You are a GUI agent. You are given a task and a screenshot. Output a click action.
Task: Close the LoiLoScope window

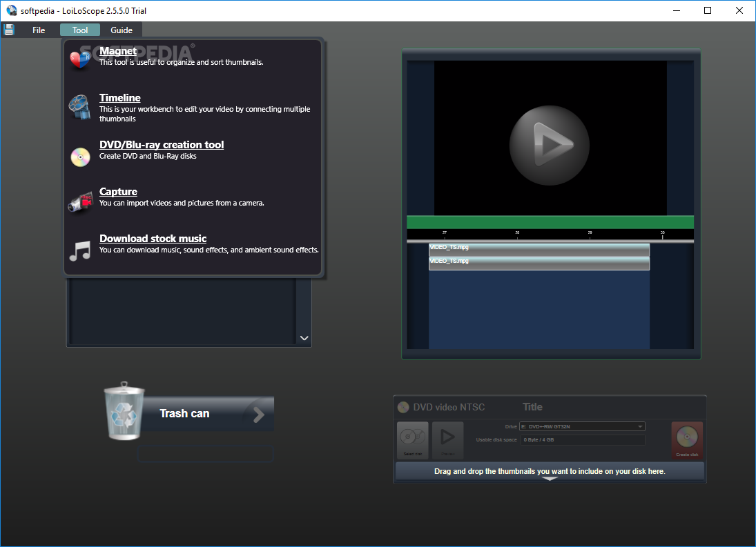(x=739, y=10)
